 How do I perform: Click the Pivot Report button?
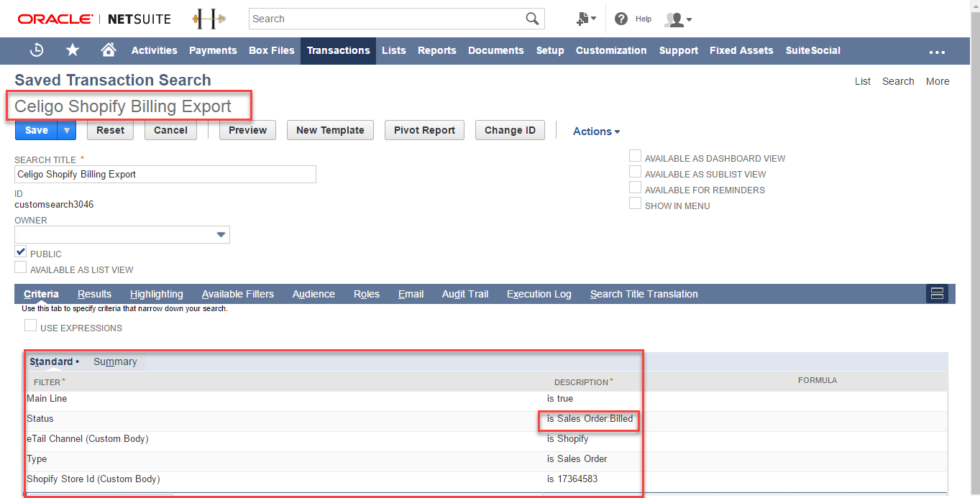pyautogui.click(x=425, y=130)
